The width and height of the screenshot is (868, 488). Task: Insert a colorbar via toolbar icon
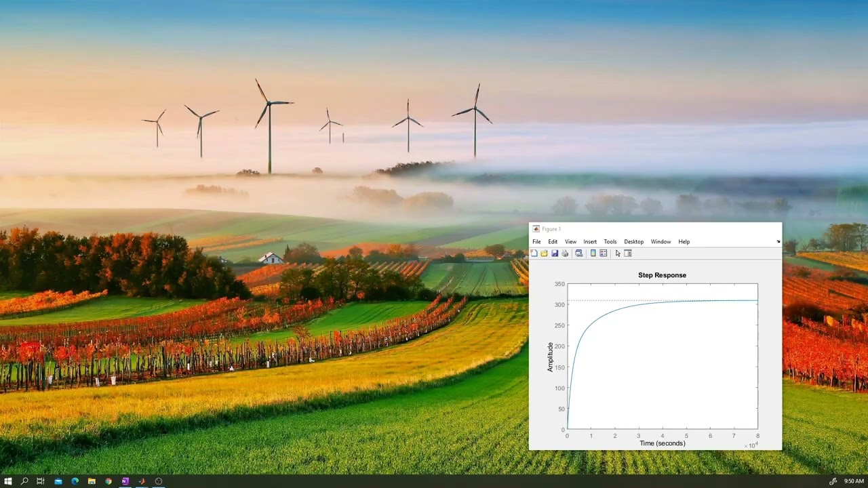[x=593, y=253]
